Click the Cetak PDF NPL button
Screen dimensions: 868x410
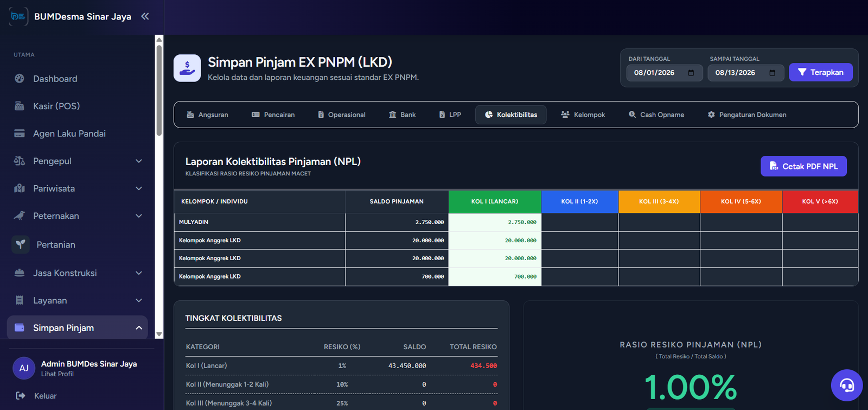click(803, 166)
